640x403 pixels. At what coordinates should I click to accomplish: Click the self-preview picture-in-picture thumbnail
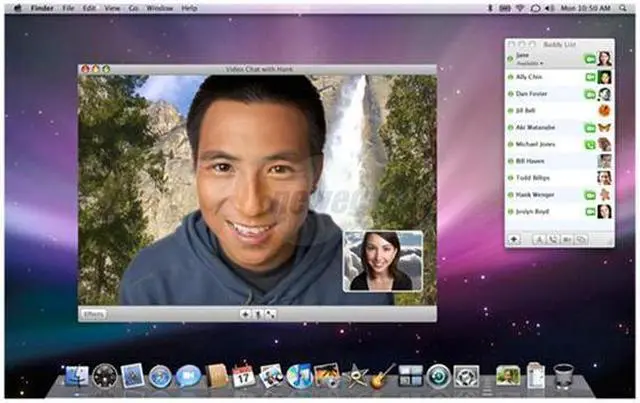click(x=383, y=261)
